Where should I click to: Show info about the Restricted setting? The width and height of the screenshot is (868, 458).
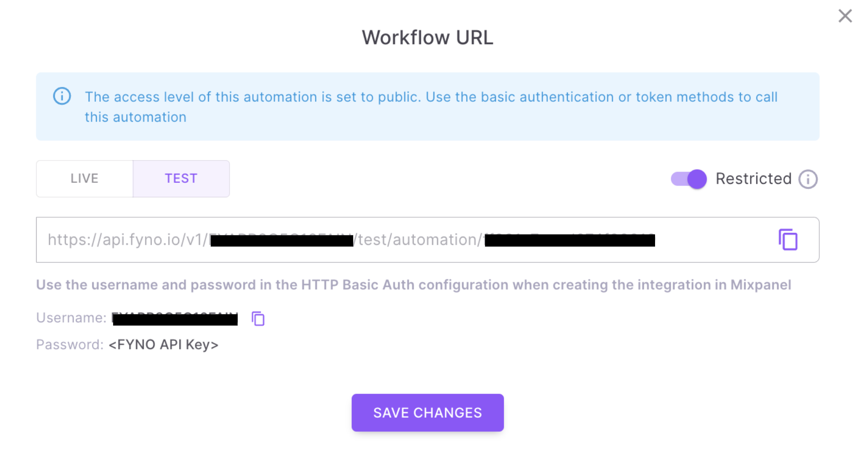808,179
